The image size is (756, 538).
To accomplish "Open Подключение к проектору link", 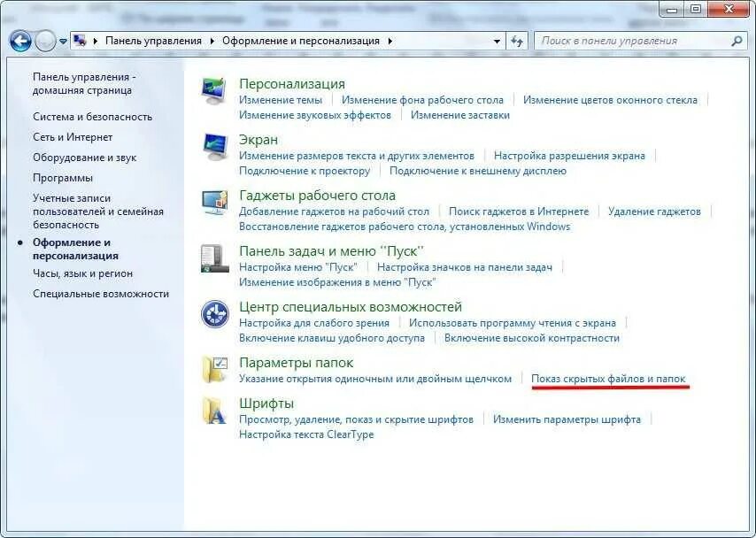I will tap(305, 171).
